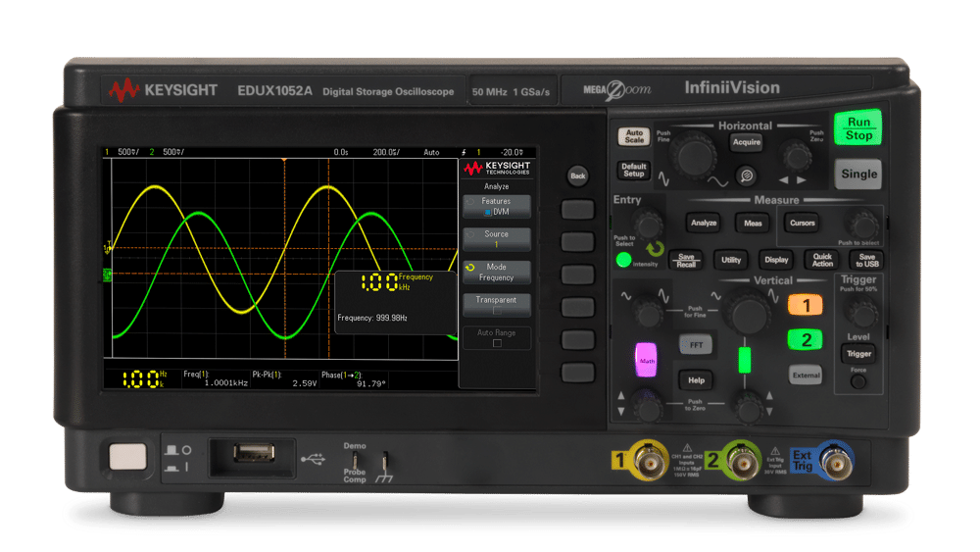Click the yellow channel 1 ground marker
The height and width of the screenshot is (552, 980).
coord(107,249)
